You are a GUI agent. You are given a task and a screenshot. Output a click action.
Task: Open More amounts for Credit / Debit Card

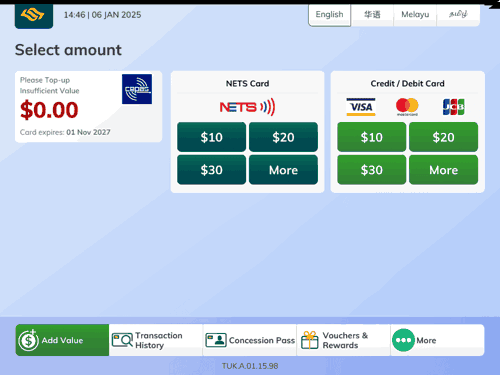443,170
